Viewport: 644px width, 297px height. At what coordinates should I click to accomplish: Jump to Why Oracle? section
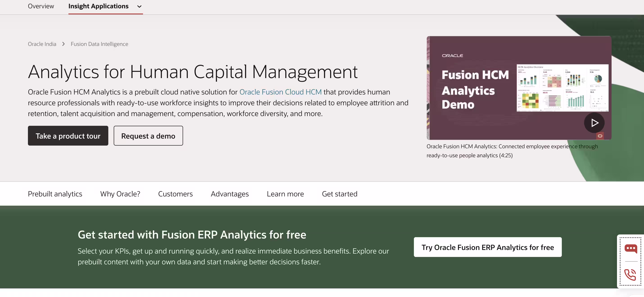click(x=120, y=194)
